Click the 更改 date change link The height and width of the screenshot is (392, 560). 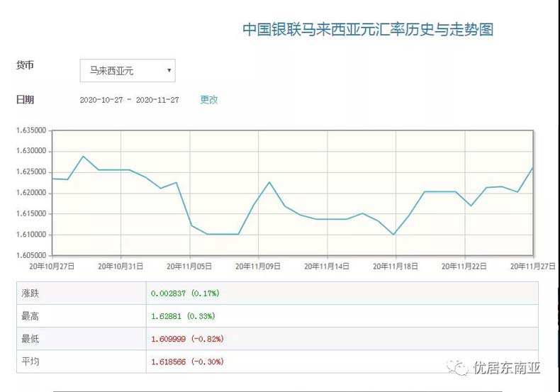click(x=209, y=100)
